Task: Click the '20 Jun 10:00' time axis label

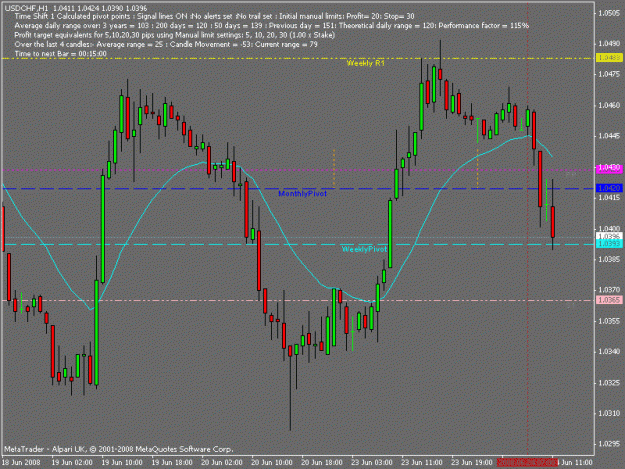Action: click(272, 463)
